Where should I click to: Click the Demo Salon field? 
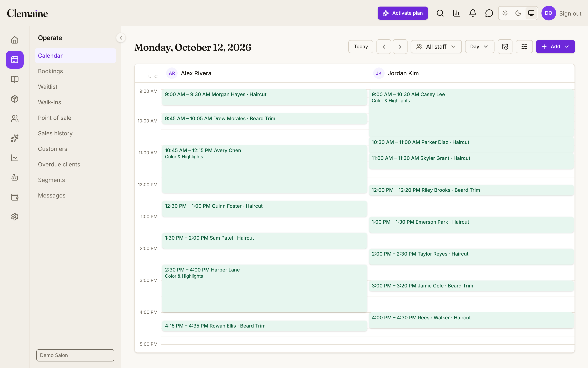75,355
